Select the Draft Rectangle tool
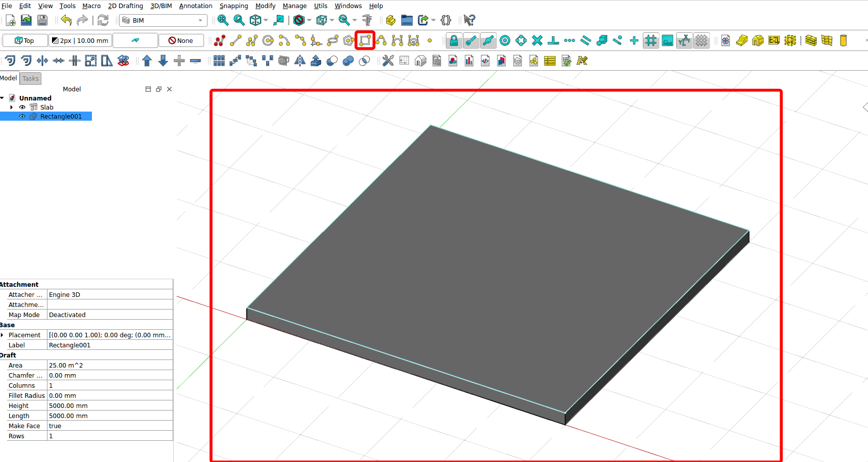Viewport: 868px width, 462px height. pos(365,40)
